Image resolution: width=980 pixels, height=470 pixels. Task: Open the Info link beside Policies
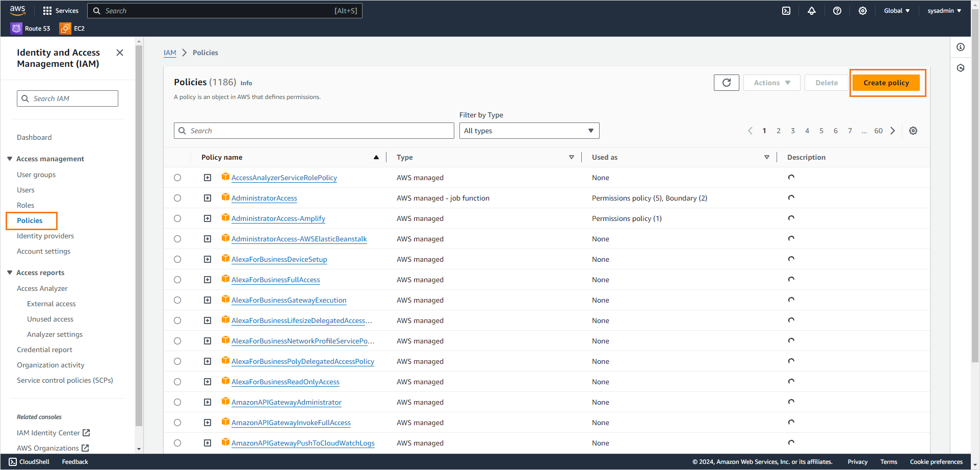click(x=246, y=83)
